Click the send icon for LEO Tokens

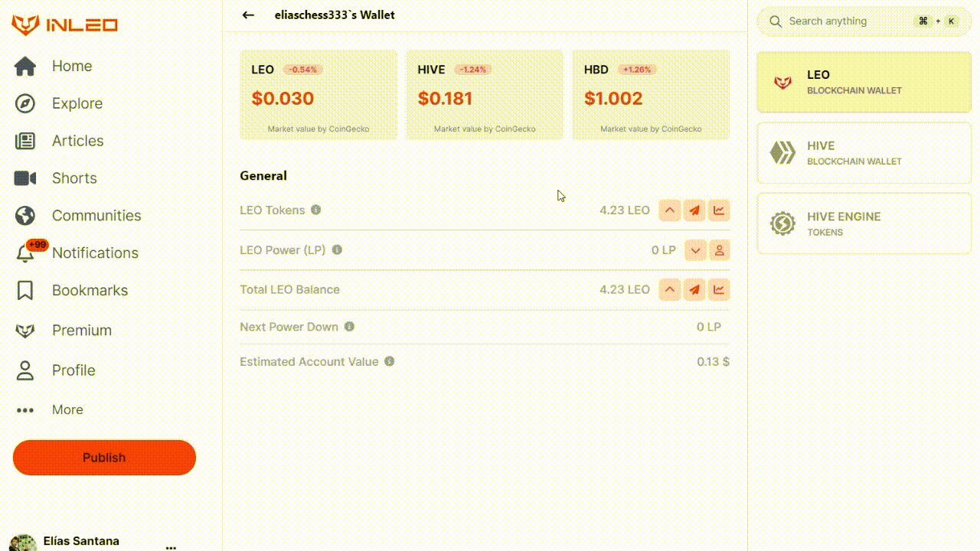point(694,210)
